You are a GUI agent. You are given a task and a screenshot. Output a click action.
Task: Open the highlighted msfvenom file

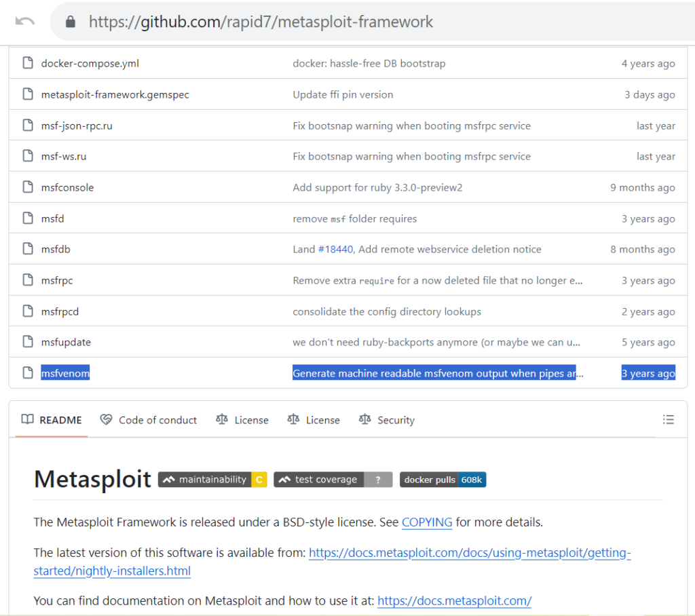point(65,373)
